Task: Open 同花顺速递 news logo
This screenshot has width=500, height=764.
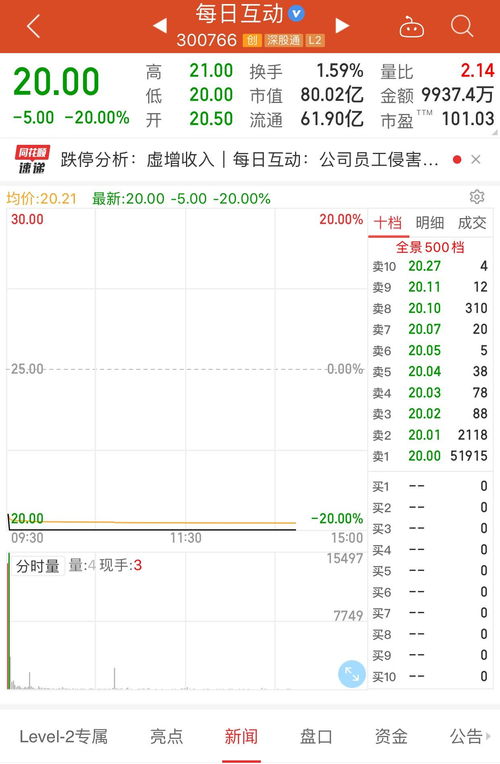Action: (x=32, y=159)
